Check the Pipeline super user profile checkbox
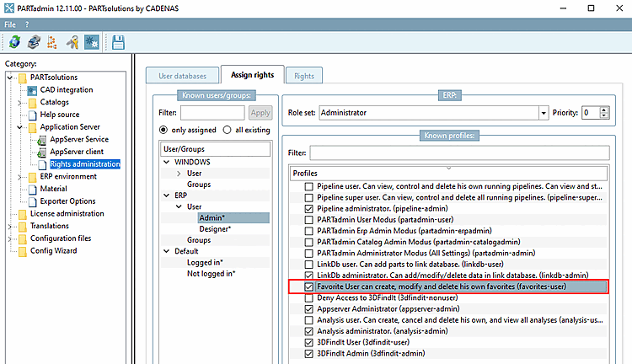This screenshot has height=364, width=632. point(308,198)
